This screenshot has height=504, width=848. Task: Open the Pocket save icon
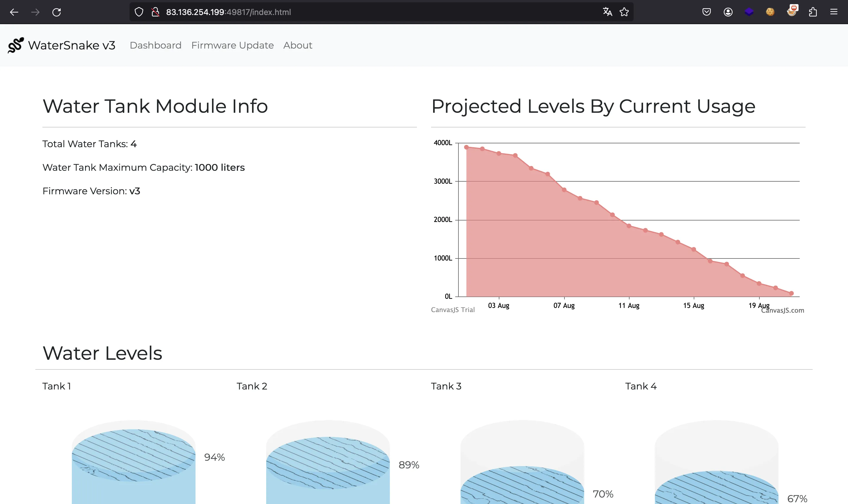click(x=707, y=12)
